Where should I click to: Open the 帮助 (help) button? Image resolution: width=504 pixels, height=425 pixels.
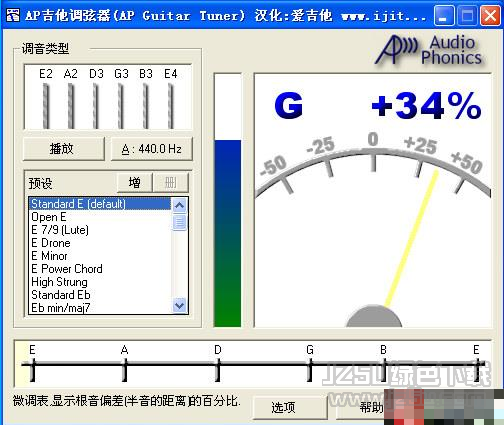pos(371,407)
